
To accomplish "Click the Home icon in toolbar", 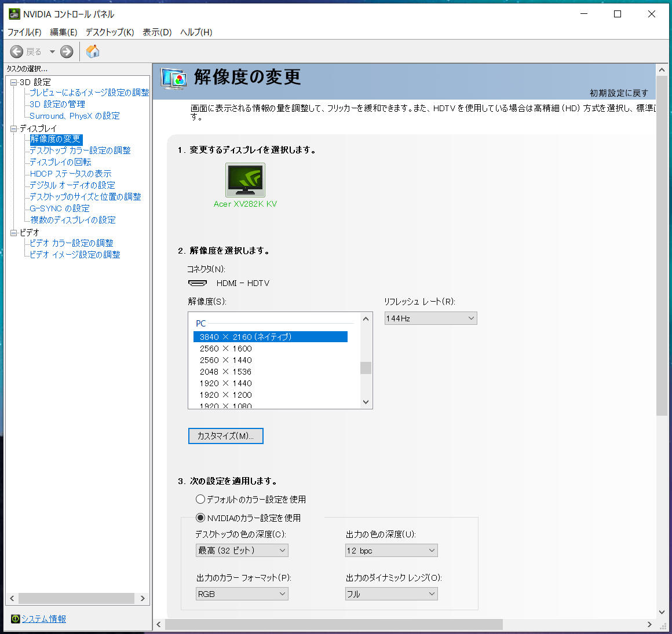I will 93,52.
